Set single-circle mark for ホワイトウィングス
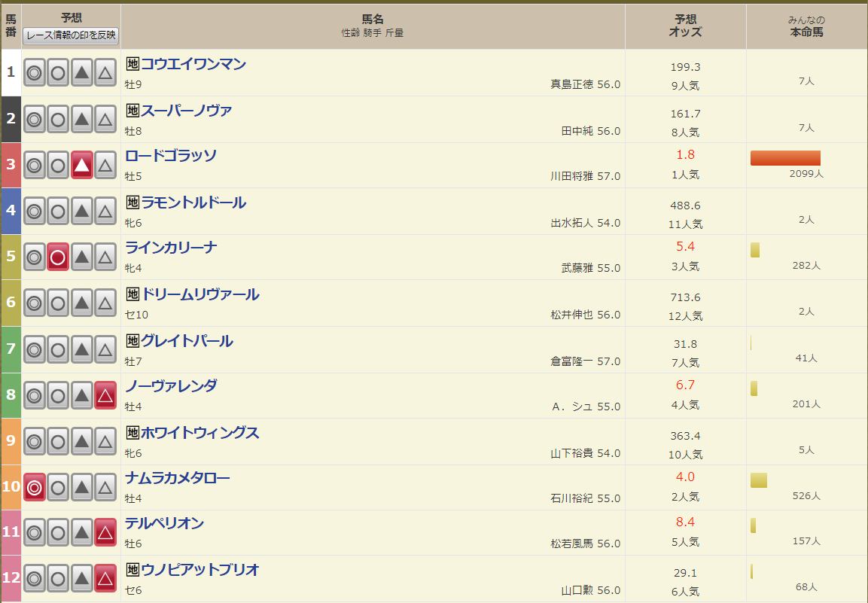Screen dimensions: 868x603 (x=58, y=441)
